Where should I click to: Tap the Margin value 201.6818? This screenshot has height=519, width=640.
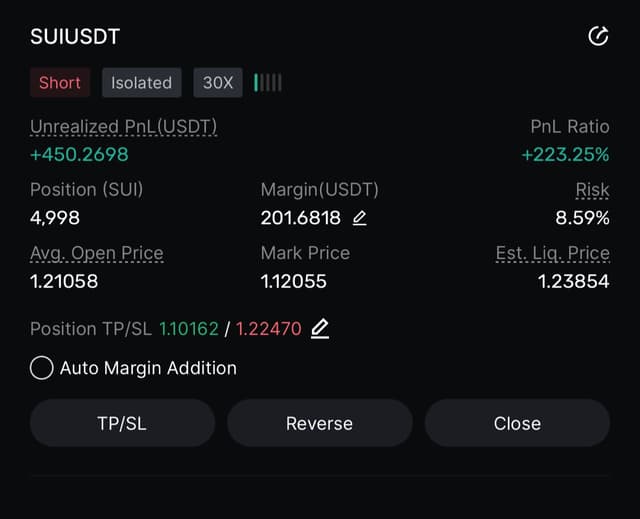[300, 217]
